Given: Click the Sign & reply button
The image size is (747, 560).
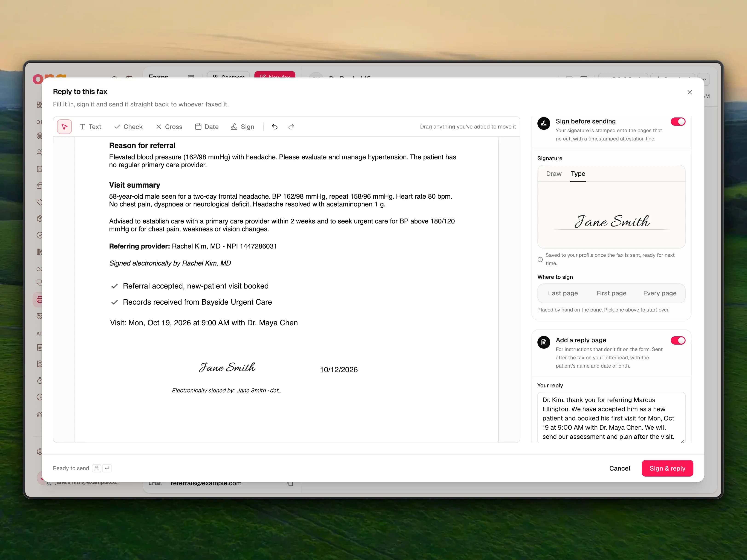Looking at the screenshot, I should click(x=667, y=468).
